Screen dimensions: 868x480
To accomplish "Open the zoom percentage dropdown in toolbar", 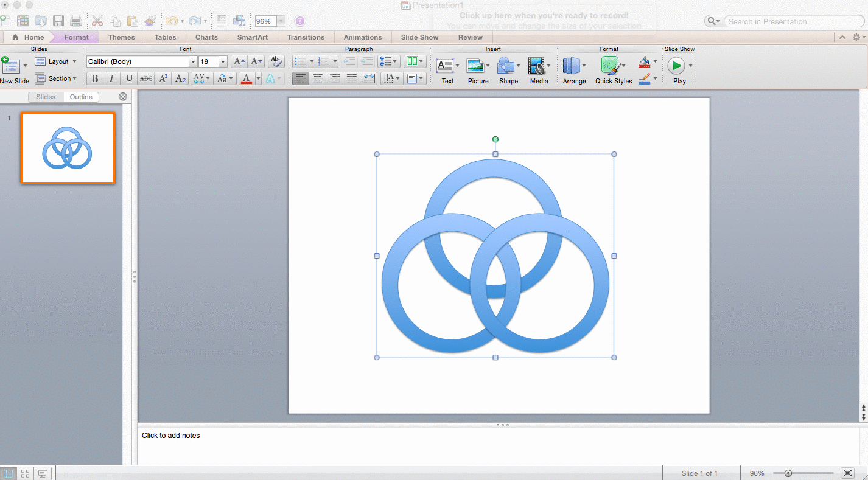I will pos(281,21).
